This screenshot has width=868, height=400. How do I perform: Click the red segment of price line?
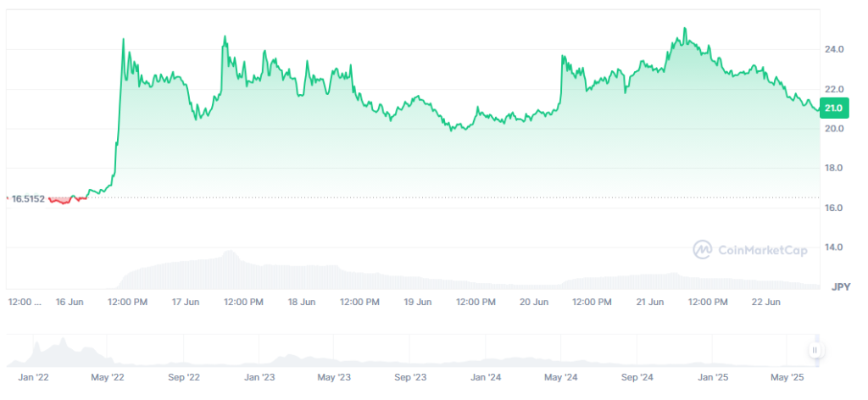pyautogui.click(x=64, y=201)
